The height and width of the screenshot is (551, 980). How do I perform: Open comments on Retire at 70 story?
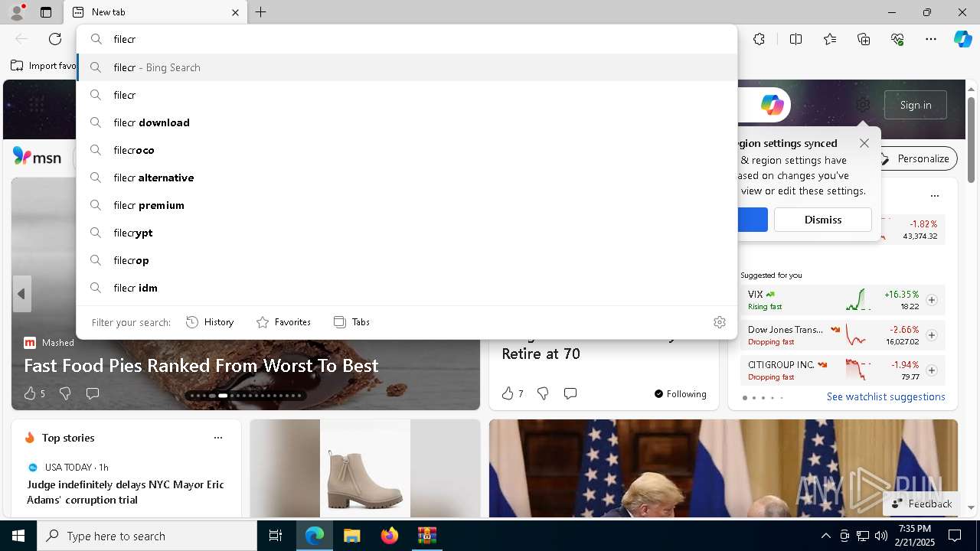click(570, 393)
